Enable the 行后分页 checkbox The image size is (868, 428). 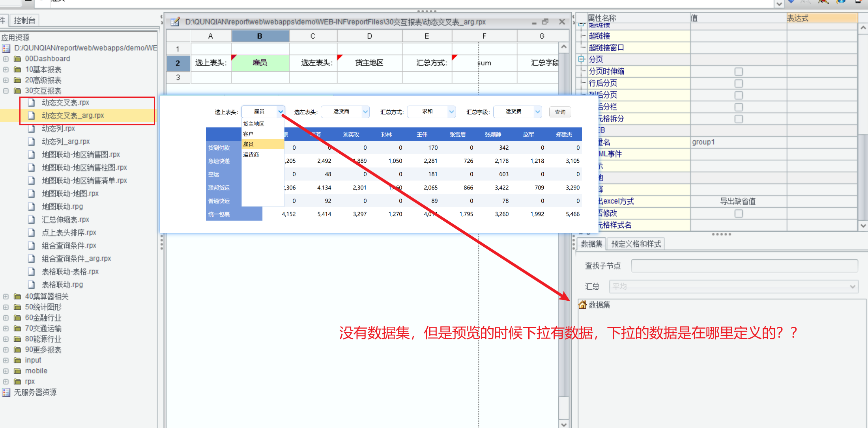738,84
